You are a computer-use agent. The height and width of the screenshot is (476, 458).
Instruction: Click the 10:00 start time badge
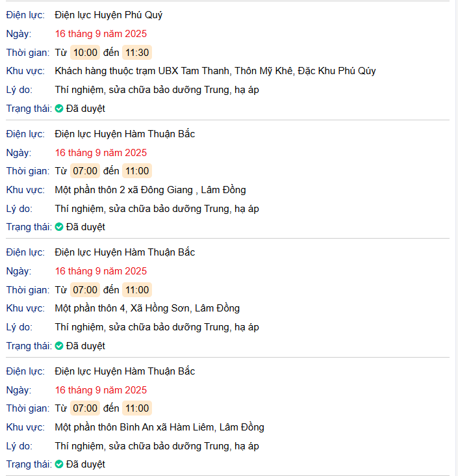(85, 53)
